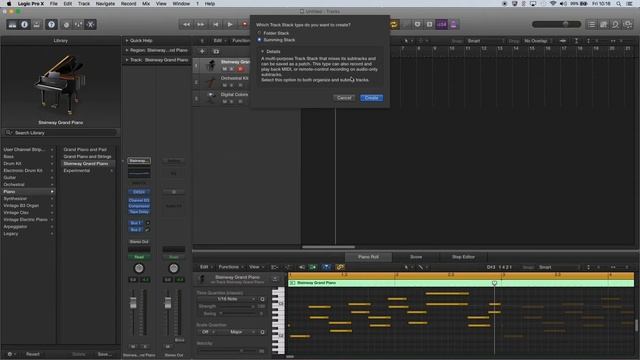Toggle record enable on Steinway Grand Piano track

(240, 69)
